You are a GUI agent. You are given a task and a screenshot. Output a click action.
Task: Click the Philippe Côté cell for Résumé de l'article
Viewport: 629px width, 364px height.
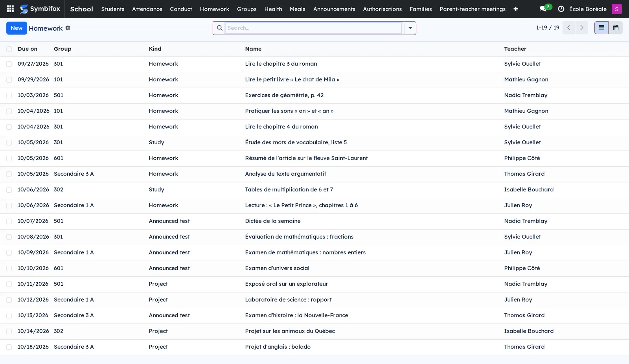(x=522, y=158)
